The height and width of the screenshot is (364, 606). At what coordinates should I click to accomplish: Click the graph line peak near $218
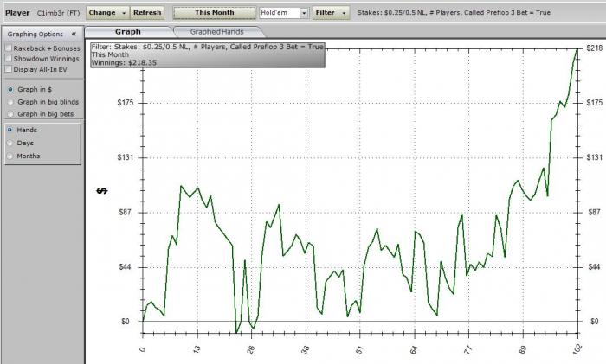click(x=577, y=49)
